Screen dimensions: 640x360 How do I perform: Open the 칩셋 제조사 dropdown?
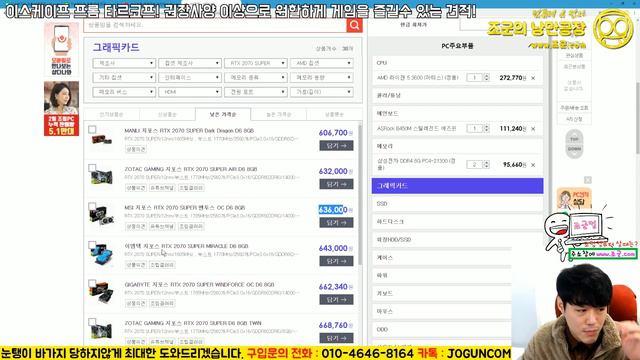190,63
